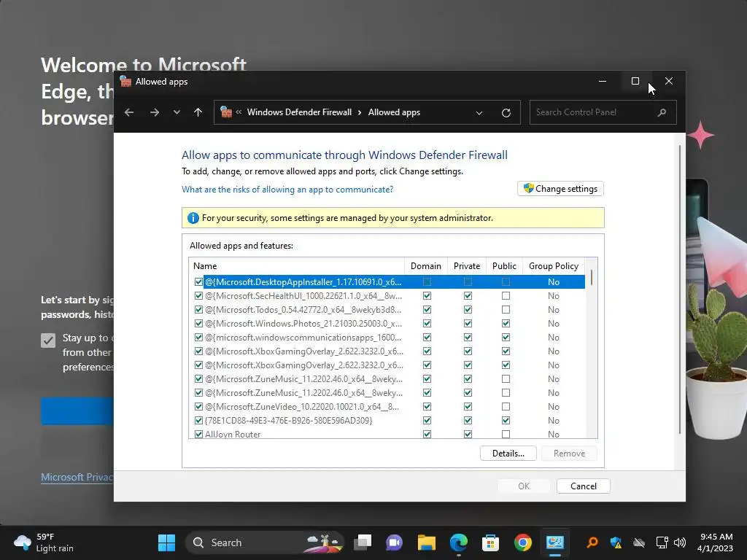Toggle Microsoft.SecHealthUI Public checkbox
Screen dimensions: 747x560
(506, 296)
